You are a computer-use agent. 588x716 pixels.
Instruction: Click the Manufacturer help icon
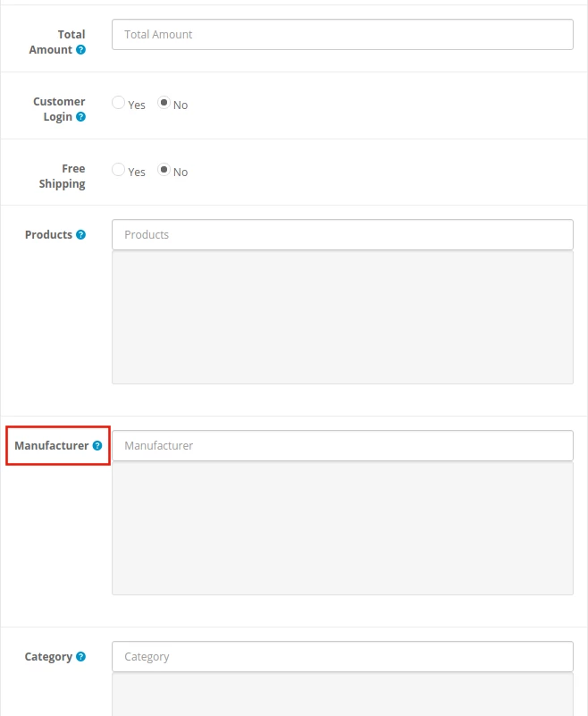(x=97, y=445)
